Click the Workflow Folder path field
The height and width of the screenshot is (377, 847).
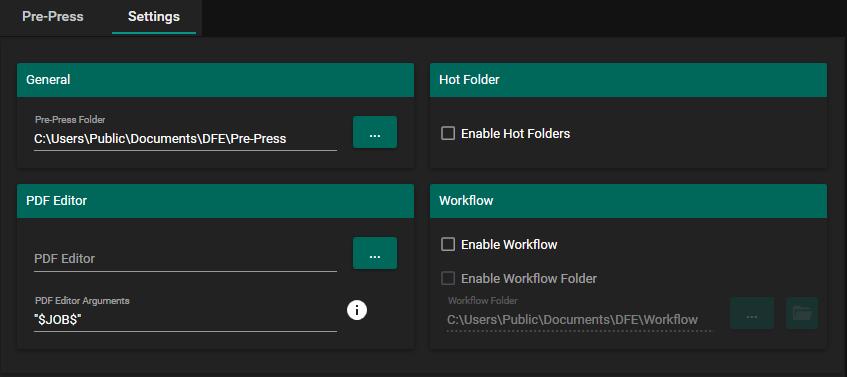coord(581,319)
